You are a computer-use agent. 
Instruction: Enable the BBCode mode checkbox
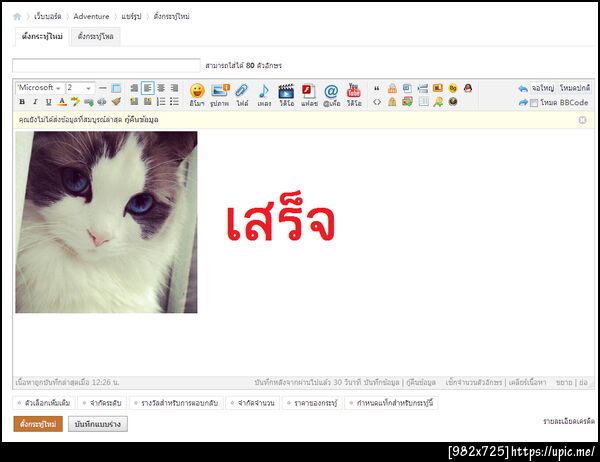click(x=534, y=103)
